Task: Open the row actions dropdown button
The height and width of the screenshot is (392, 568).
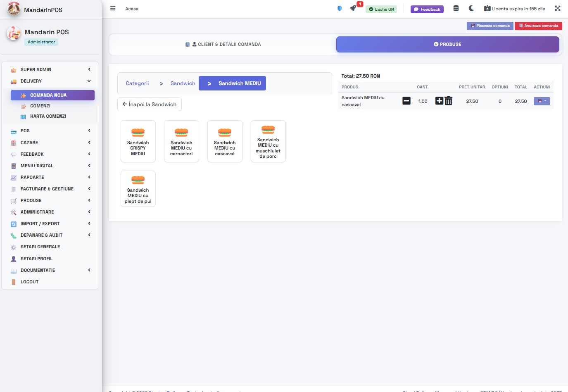Action: point(542,101)
